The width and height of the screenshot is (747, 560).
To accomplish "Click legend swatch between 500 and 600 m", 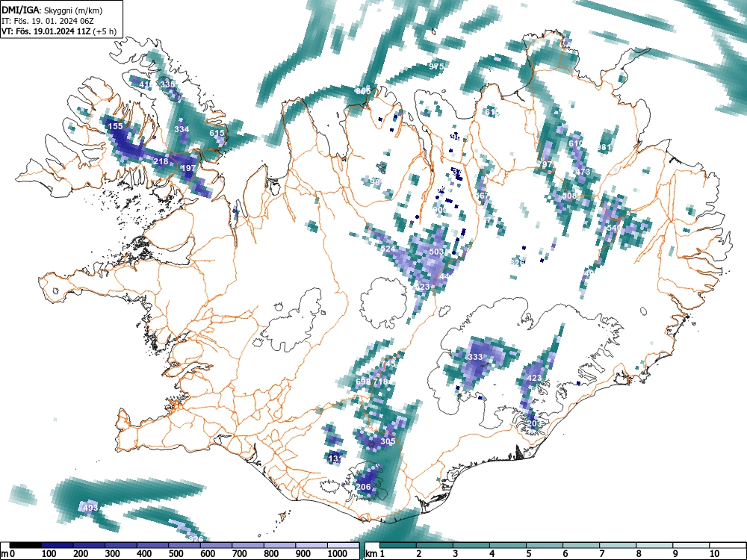I will pyautogui.click(x=185, y=545).
